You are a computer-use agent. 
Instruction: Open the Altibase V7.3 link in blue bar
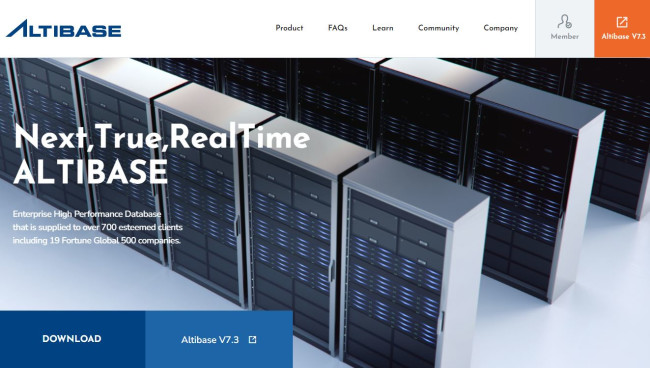(219, 339)
